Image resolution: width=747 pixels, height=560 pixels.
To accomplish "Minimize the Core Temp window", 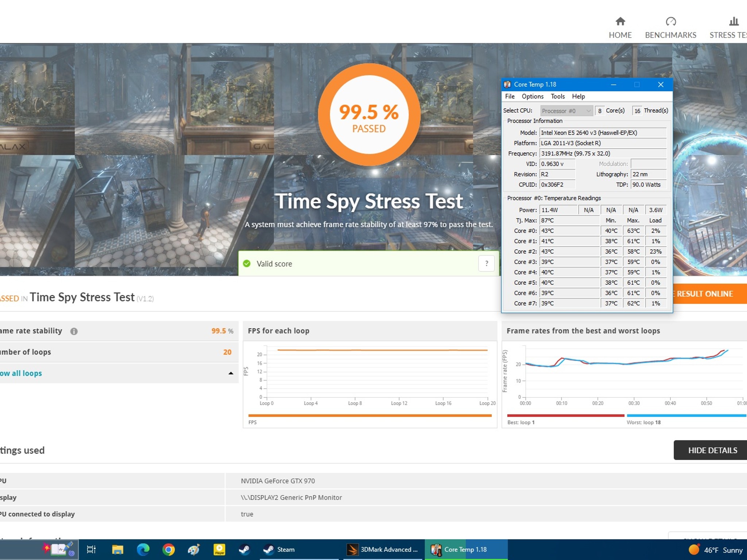I will click(614, 85).
